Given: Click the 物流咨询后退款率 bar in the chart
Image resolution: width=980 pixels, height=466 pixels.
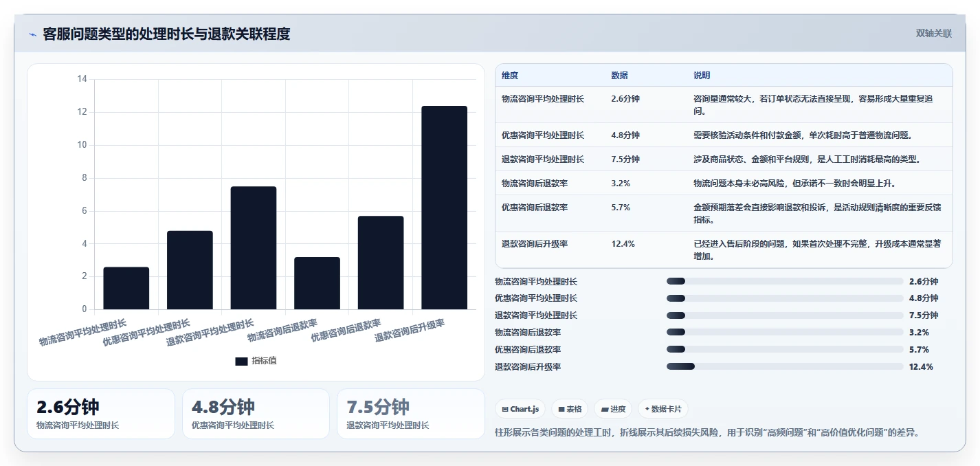Looking at the screenshot, I should (317, 283).
